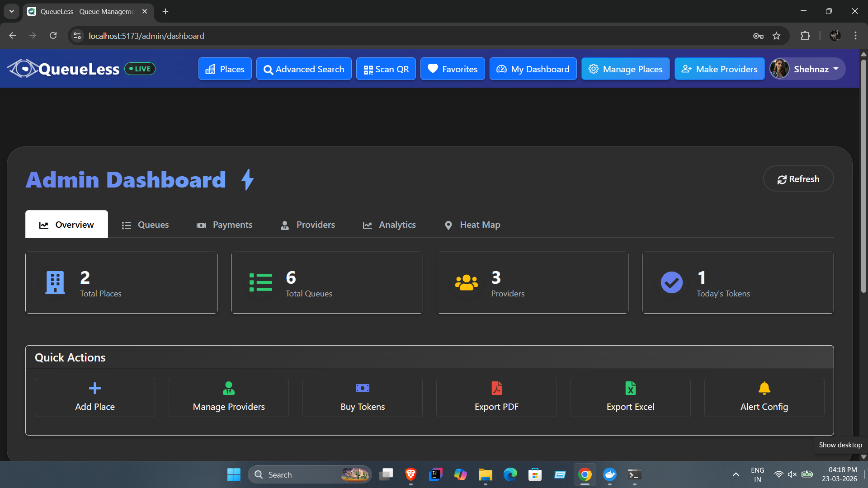Screen dimensions: 868x488
Task: Open Advanced Search
Action: [x=304, y=69]
